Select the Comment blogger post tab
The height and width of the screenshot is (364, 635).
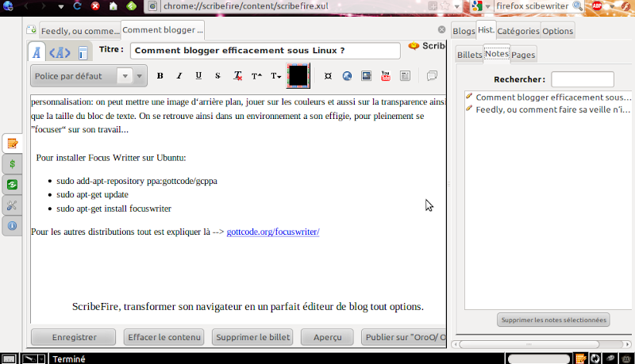163,30
